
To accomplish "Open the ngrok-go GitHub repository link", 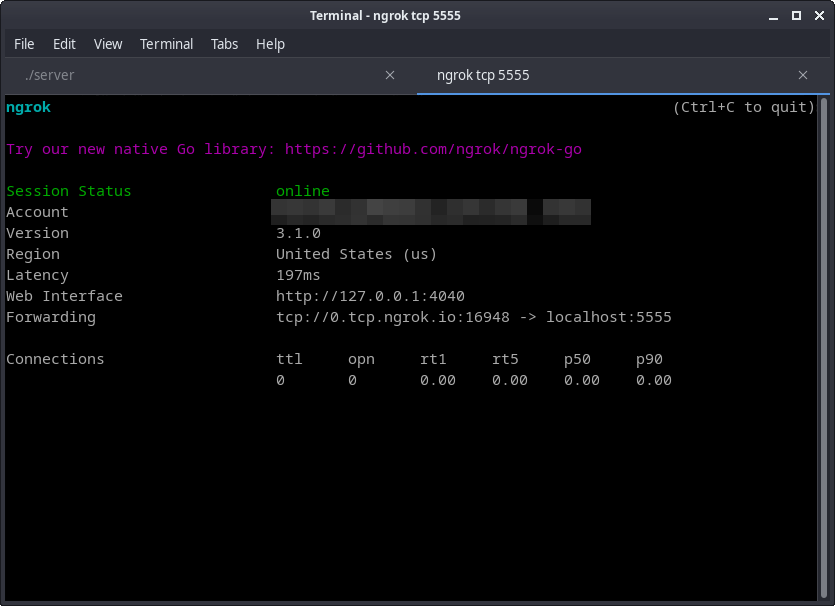I will (430, 148).
